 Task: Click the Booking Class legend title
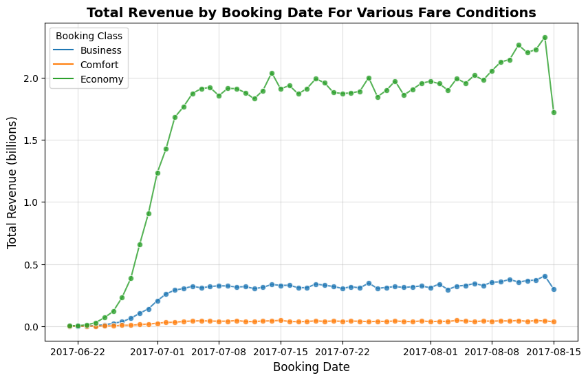(88, 36)
